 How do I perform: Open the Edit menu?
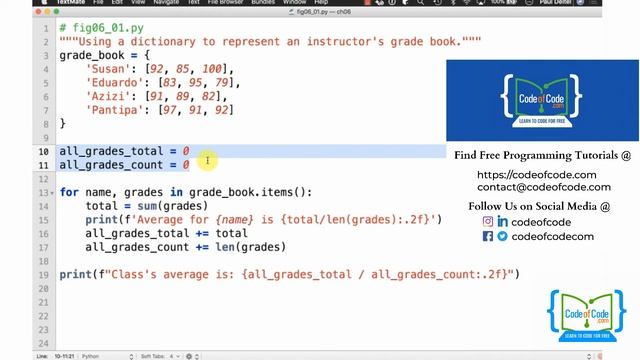[x=117, y=2]
